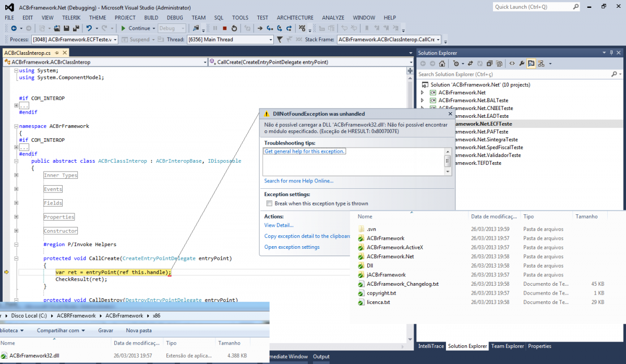Click the Open File toolbar icon
626x364 pixels.
point(57,28)
